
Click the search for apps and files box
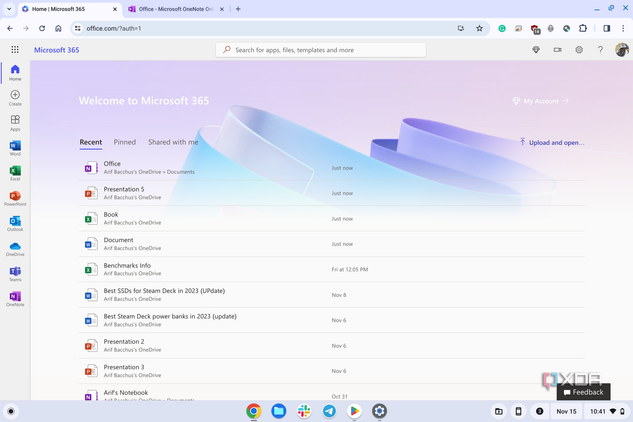pyautogui.click(x=321, y=50)
